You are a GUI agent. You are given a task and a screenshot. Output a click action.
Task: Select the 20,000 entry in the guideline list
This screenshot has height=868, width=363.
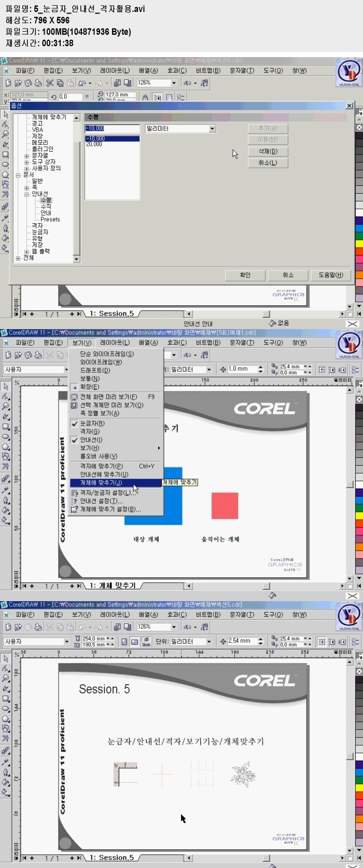point(113,144)
